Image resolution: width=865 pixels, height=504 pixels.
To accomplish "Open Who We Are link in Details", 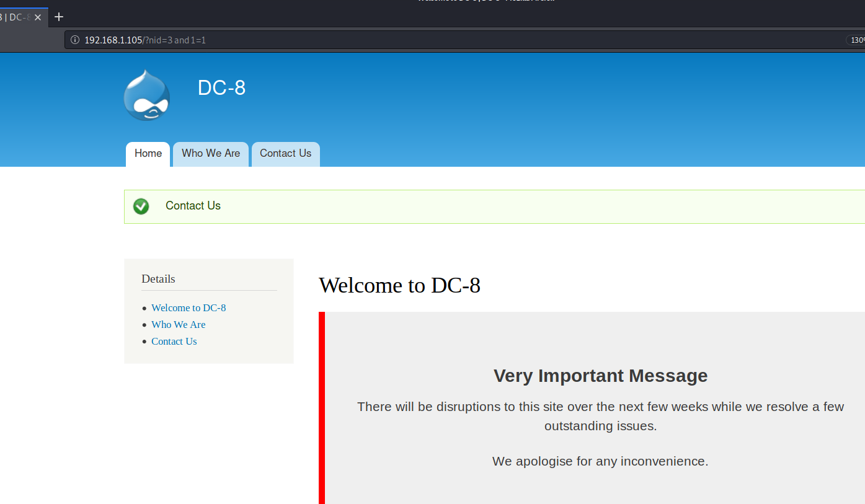I will click(179, 325).
